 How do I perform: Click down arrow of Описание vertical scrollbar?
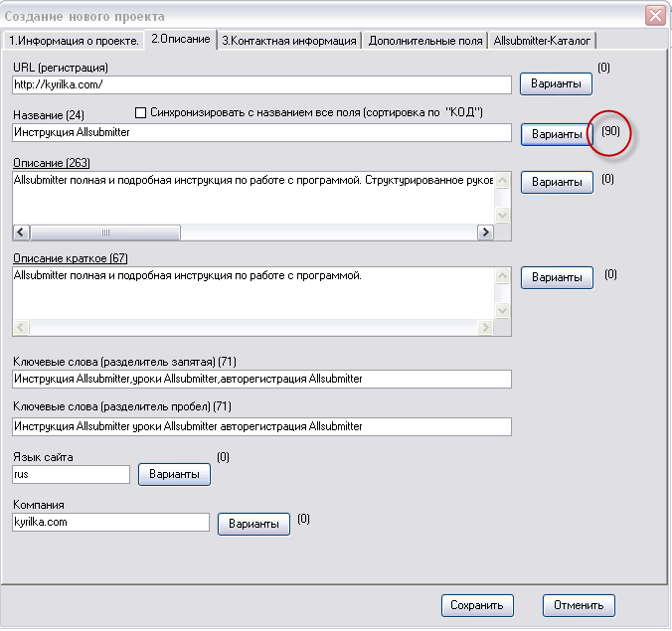(x=502, y=215)
